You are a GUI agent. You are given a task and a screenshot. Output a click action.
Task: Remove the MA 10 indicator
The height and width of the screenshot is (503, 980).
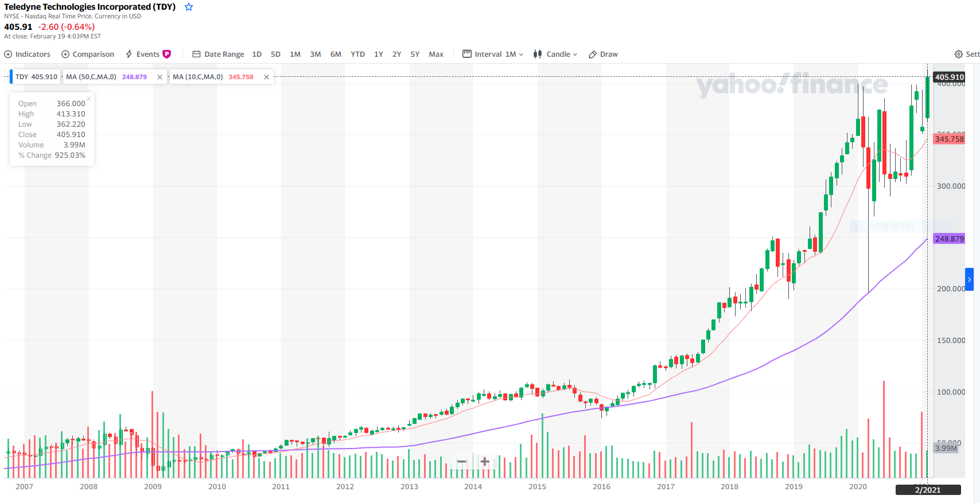(266, 77)
